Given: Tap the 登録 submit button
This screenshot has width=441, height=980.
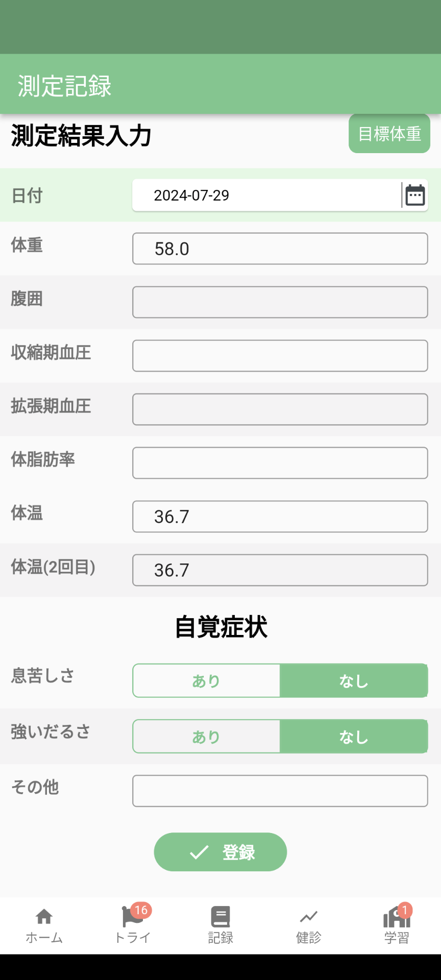Looking at the screenshot, I should 220,852.
